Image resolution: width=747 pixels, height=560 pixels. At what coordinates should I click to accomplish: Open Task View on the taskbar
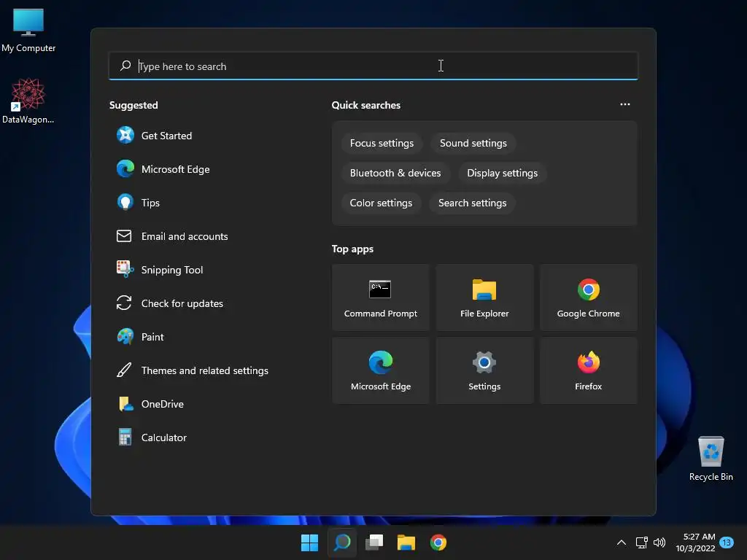(374, 542)
